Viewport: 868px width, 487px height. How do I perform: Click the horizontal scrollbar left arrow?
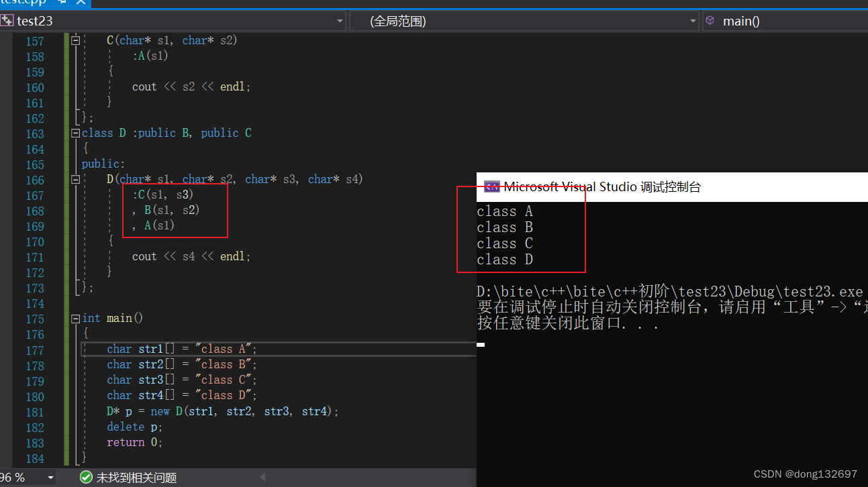pyautogui.click(x=262, y=478)
